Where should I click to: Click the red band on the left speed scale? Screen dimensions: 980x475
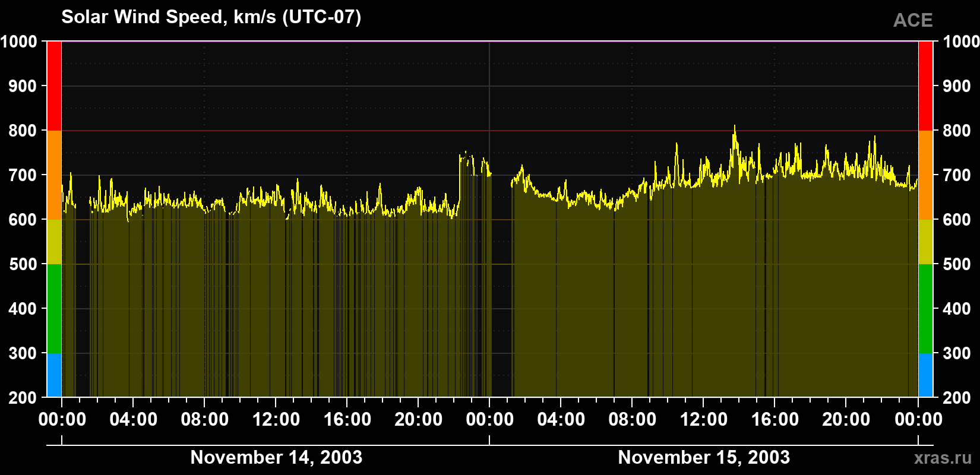(x=54, y=86)
